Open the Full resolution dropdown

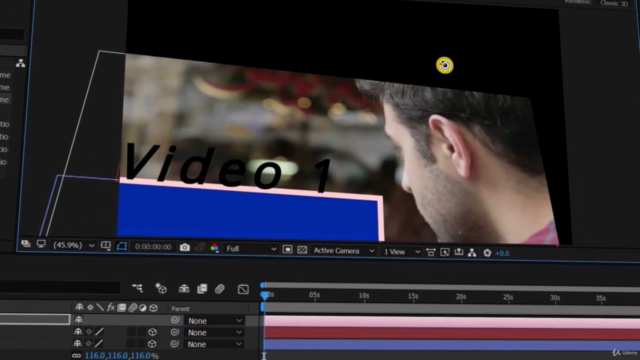click(x=251, y=249)
